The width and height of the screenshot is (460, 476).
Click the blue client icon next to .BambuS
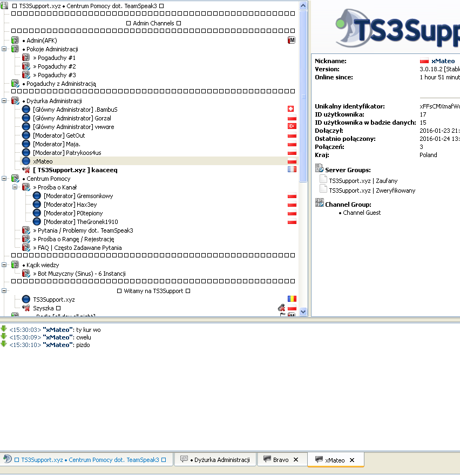coord(26,109)
